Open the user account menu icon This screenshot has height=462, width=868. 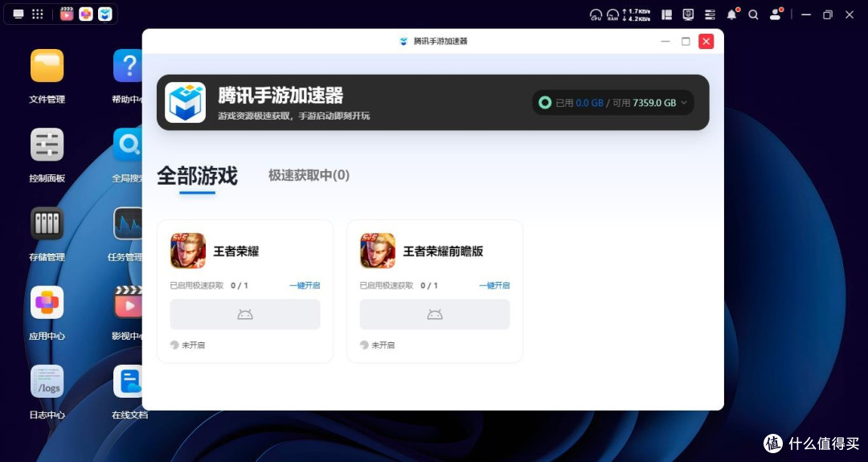coord(776,15)
